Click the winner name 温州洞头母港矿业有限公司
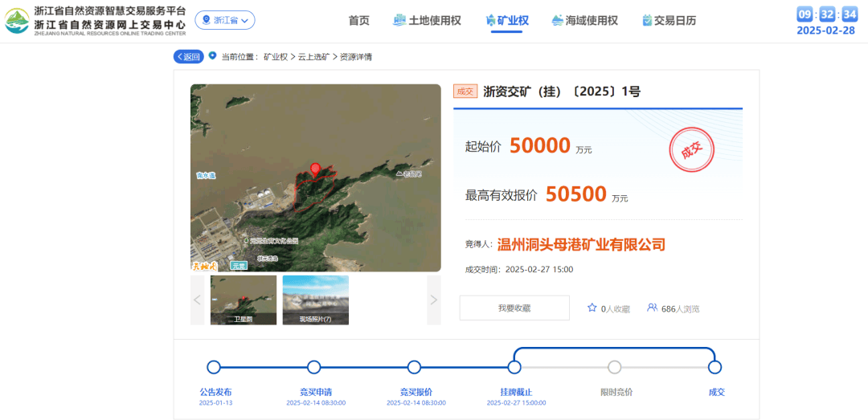The image size is (868, 420). pos(581,244)
